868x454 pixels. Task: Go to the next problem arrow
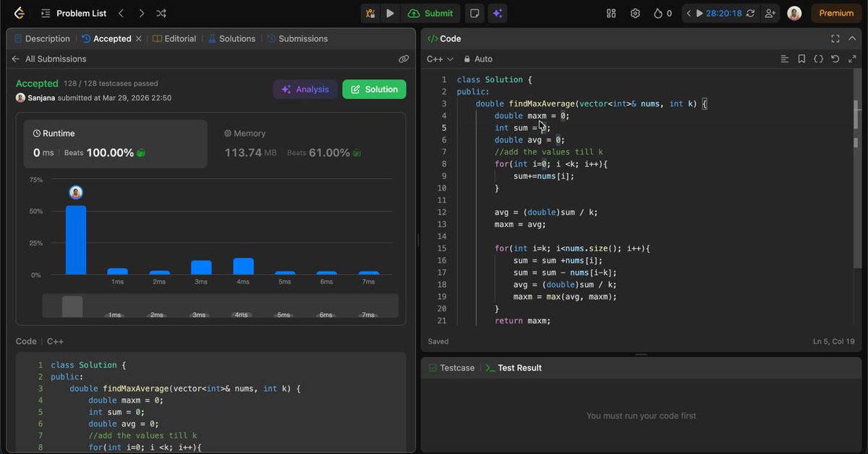point(141,13)
